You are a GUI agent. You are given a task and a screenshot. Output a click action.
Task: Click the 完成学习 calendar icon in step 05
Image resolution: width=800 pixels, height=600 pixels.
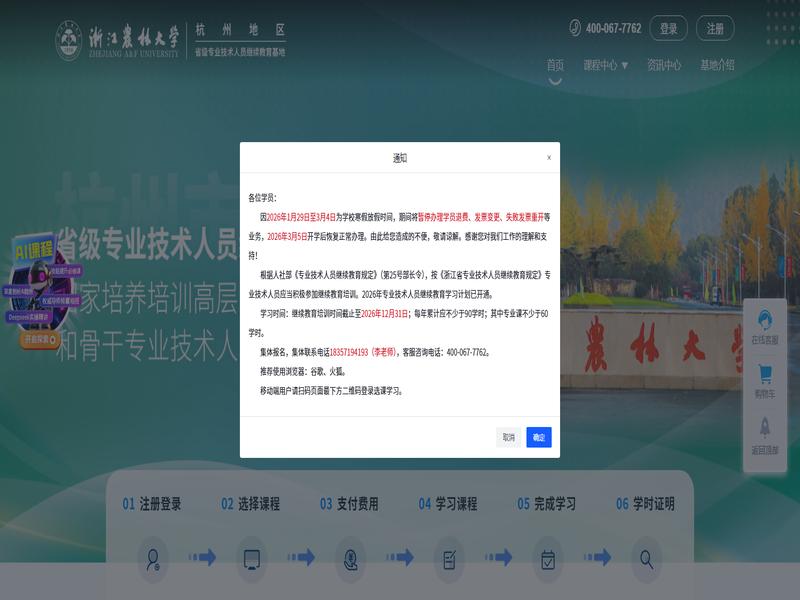547,558
